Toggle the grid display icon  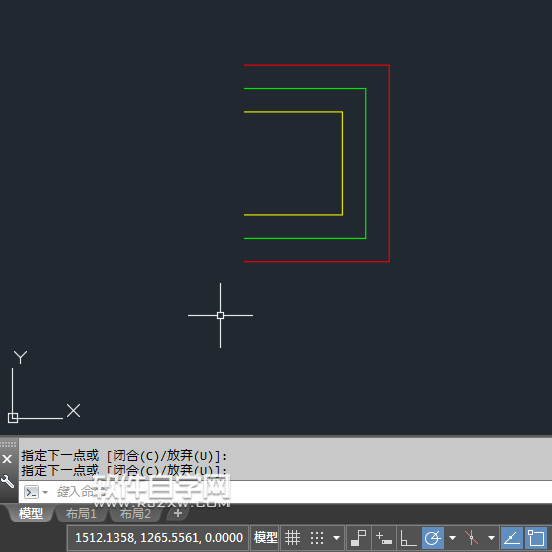click(292, 538)
